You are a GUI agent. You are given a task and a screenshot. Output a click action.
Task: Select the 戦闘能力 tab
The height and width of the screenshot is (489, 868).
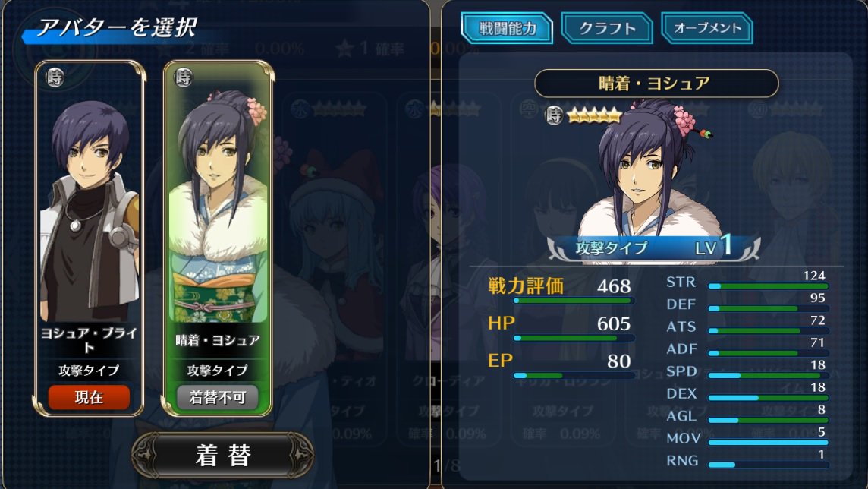pos(507,28)
